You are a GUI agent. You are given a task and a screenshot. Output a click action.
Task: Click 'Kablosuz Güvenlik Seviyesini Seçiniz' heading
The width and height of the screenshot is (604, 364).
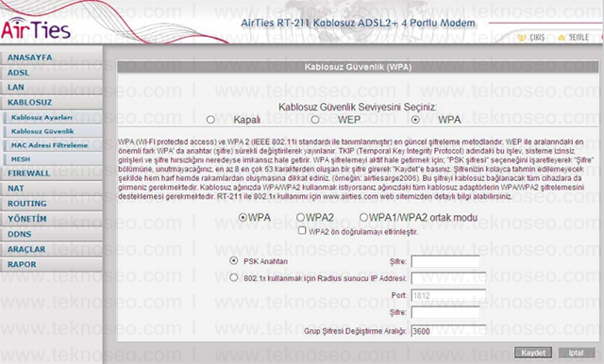tap(357, 107)
